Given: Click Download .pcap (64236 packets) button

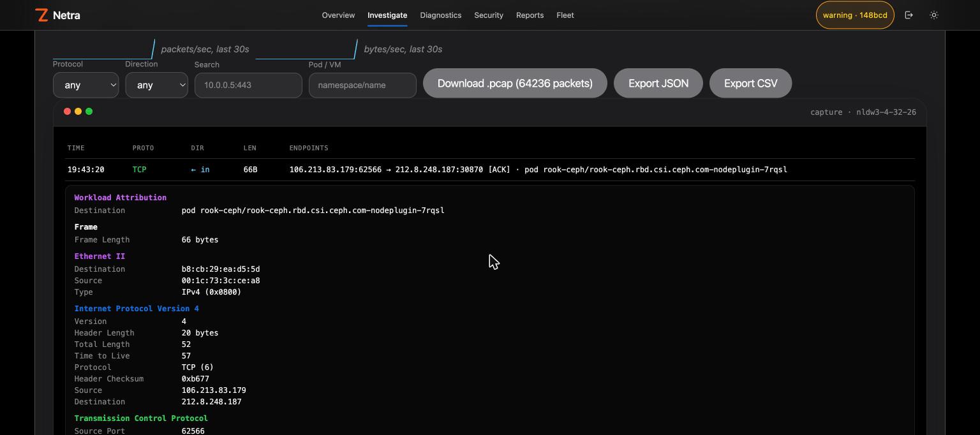Looking at the screenshot, I should click(515, 84).
